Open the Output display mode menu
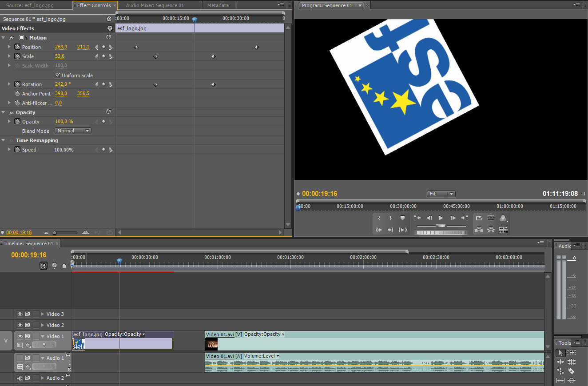Viewport: 588px width, 386px height. coord(503,218)
